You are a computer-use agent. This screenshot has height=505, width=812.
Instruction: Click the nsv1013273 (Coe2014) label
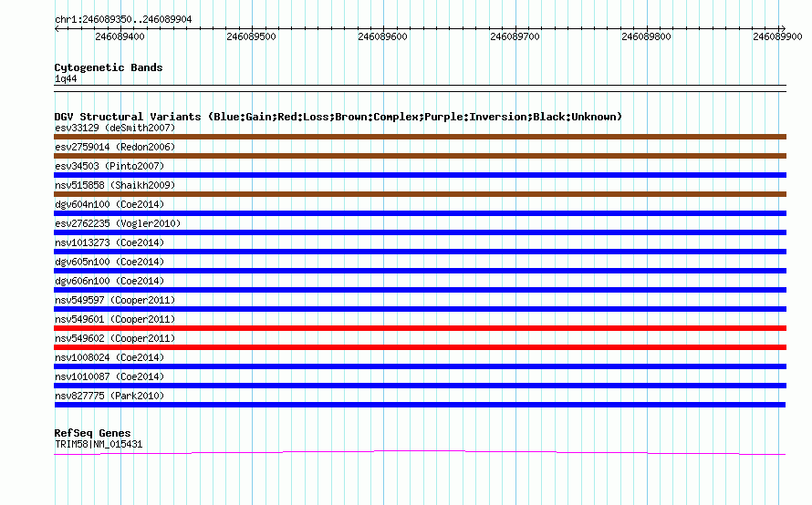tap(109, 242)
